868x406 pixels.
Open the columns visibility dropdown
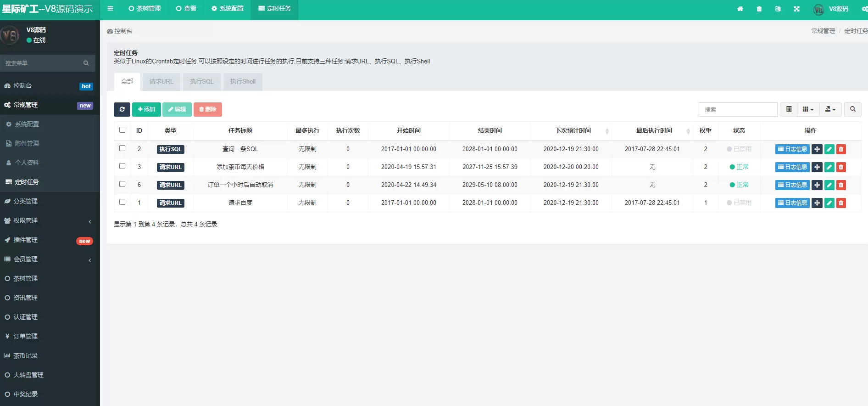808,109
